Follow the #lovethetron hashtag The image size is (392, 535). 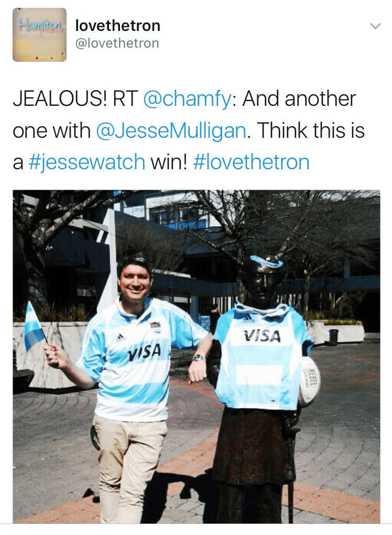coord(251,162)
